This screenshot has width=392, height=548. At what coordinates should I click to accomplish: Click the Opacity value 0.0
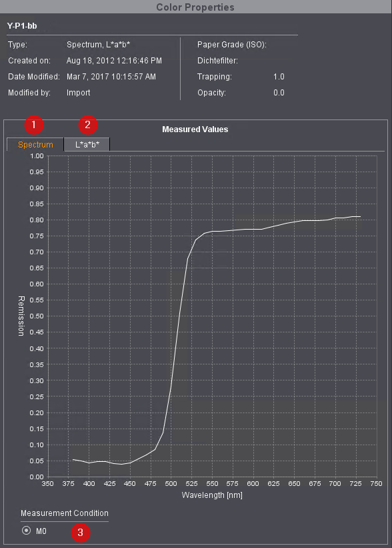(279, 93)
